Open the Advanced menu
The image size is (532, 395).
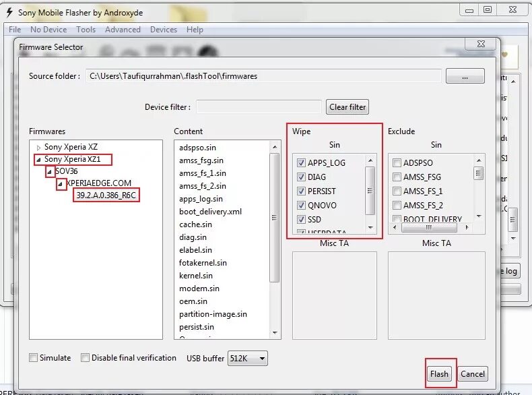(x=123, y=30)
